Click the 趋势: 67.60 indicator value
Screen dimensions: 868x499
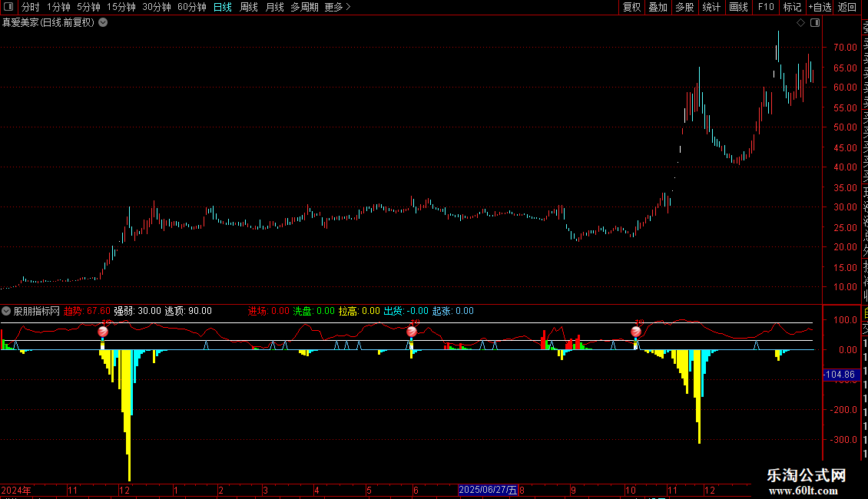pyautogui.click(x=87, y=311)
